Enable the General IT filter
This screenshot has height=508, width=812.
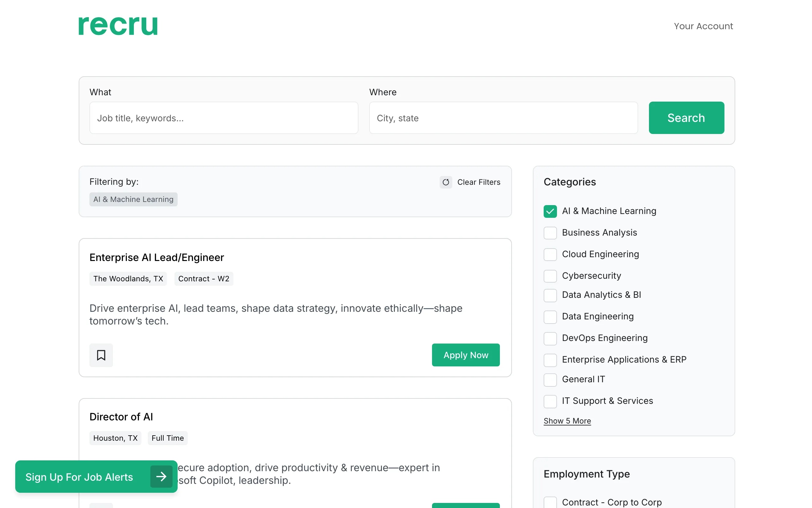pos(550,380)
